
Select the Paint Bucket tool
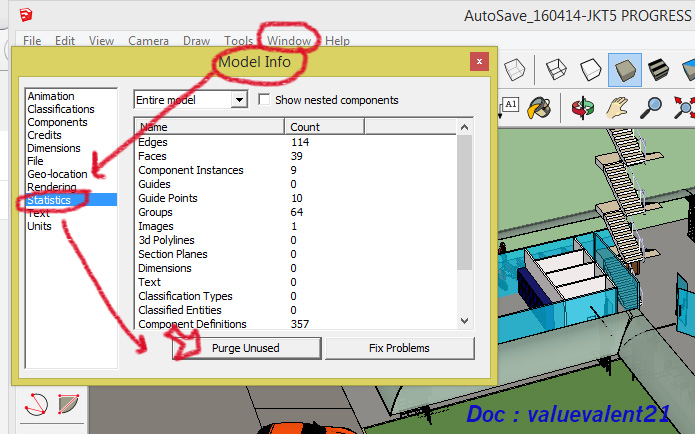[x=539, y=108]
